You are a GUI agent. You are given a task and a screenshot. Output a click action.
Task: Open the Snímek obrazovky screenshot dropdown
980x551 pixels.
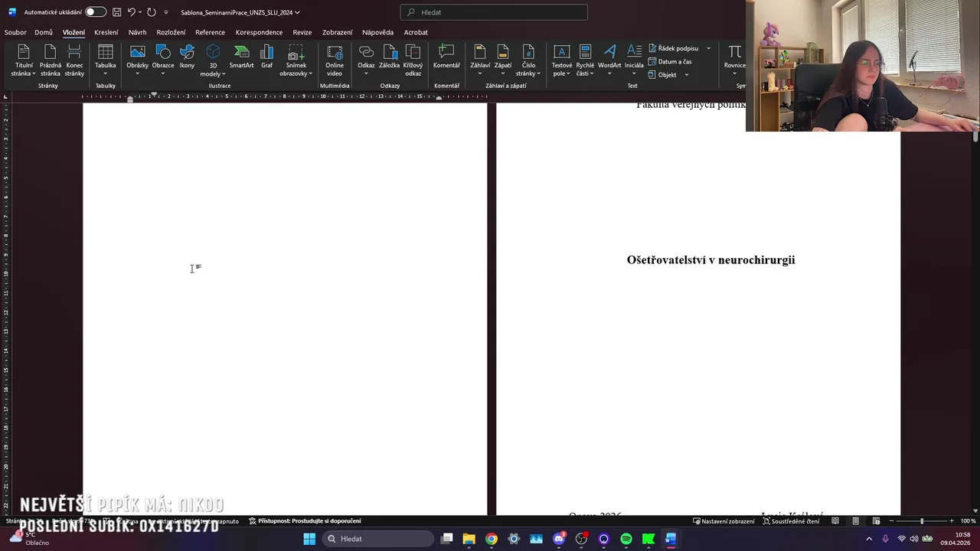296,60
